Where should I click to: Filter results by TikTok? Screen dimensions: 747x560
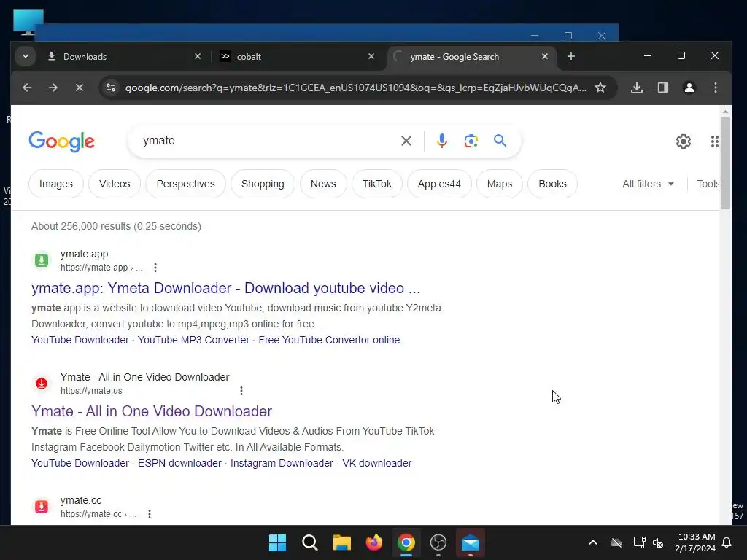coord(377,184)
